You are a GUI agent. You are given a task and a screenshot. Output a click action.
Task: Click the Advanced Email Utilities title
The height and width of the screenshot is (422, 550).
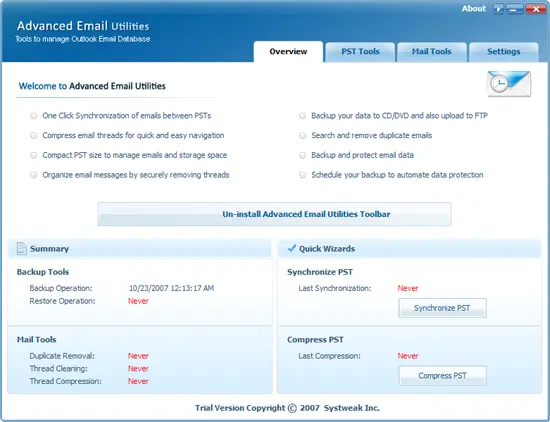click(x=83, y=26)
